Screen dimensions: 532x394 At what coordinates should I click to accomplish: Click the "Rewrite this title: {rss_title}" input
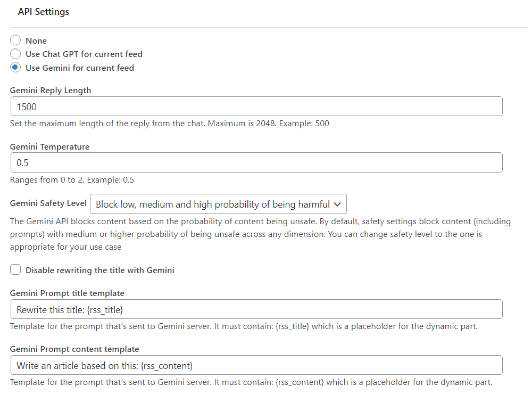click(256, 309)
